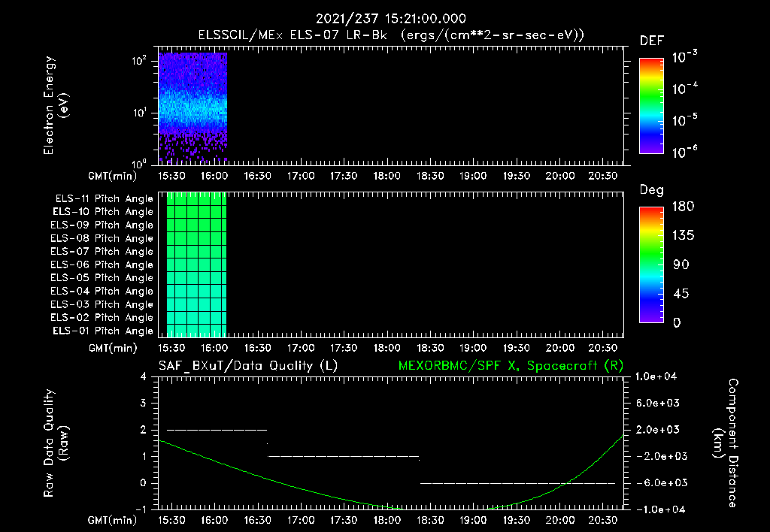Click the 10^2 energy axis tick label

(139, 61)
